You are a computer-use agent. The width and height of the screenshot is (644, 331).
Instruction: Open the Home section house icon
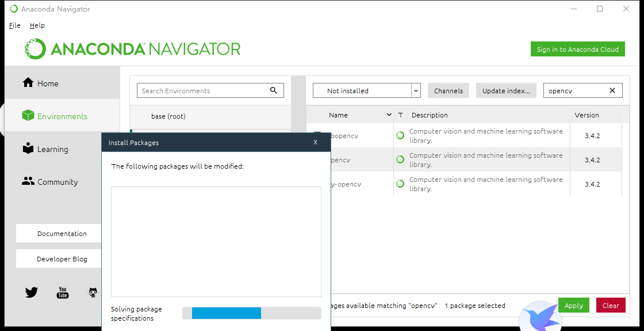click(x=28, y=83)
